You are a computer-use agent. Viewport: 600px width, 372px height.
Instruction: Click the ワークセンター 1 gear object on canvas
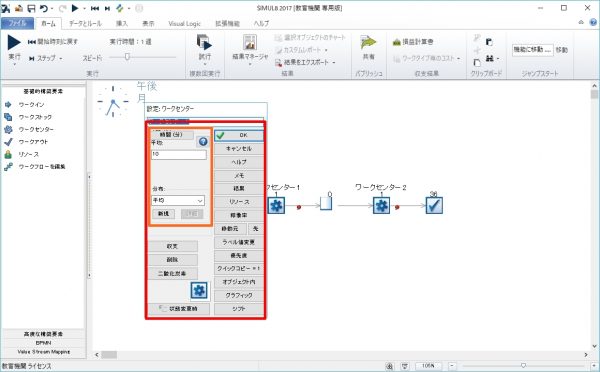[x=276, y=206]
